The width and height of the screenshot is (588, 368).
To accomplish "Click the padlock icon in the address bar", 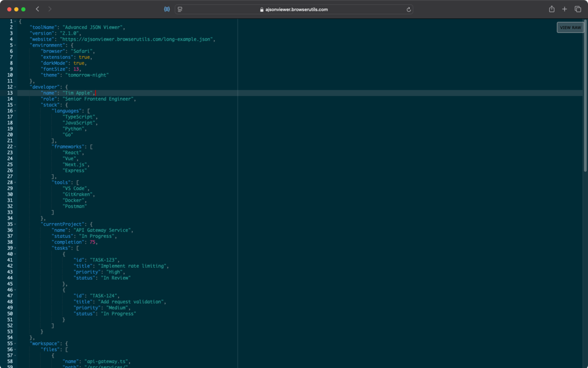I will tap(262, 9).
